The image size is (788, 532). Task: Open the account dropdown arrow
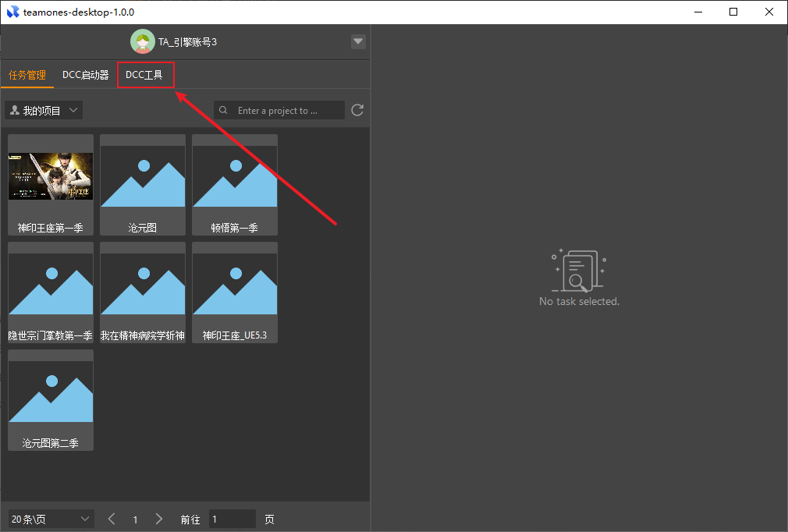358,41
